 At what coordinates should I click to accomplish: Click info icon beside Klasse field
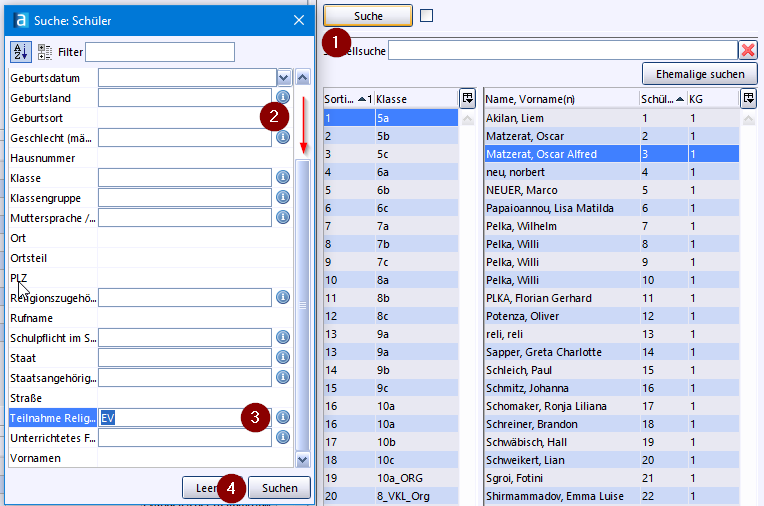click(283, 177)
